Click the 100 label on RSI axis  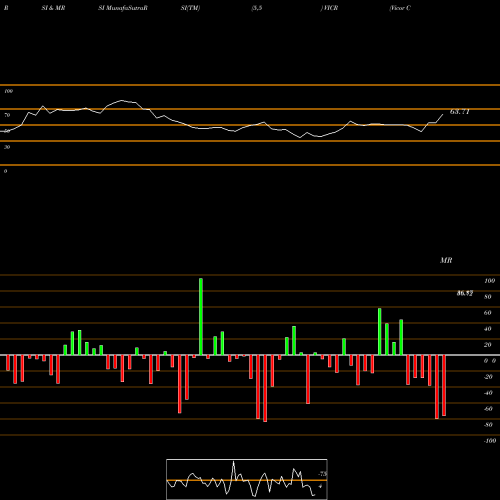click(8, 91)
